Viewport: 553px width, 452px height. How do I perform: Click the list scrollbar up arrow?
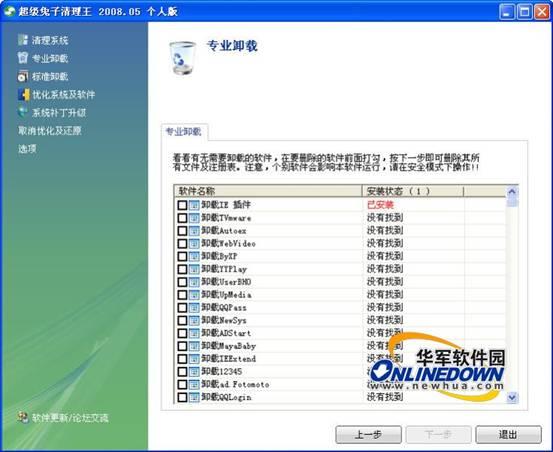click(x=512, y=192)
